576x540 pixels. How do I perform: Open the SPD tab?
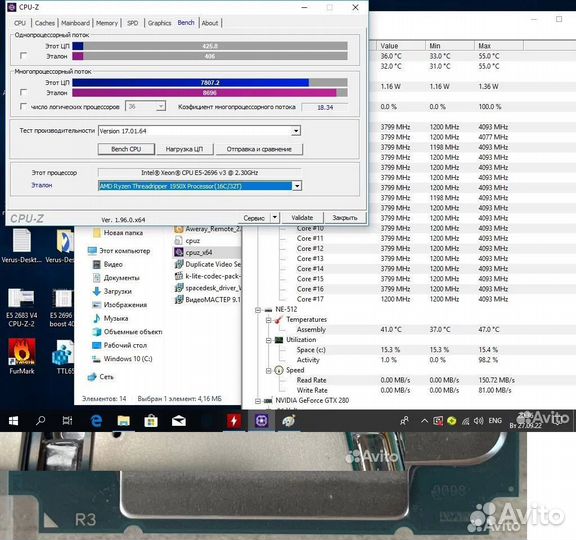(133, 23)
